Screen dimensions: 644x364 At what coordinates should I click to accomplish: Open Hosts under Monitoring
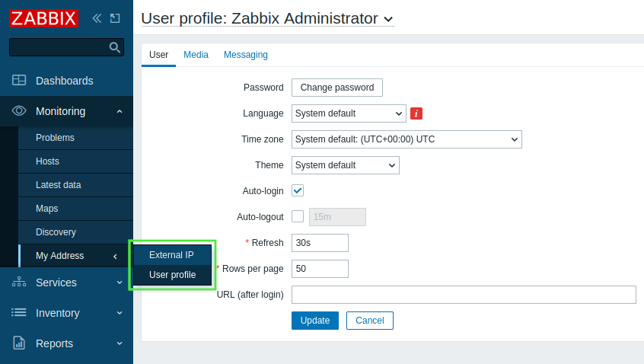click(75, 161)
